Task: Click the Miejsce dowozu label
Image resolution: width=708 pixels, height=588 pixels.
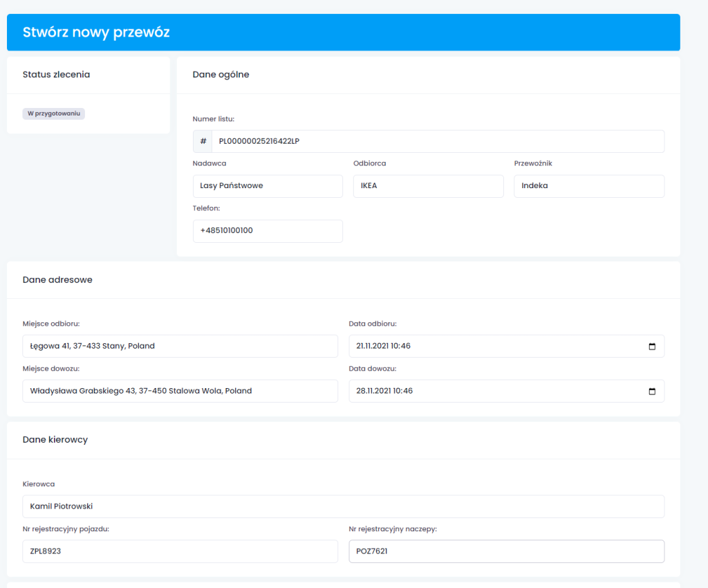Action: [51, 369]
